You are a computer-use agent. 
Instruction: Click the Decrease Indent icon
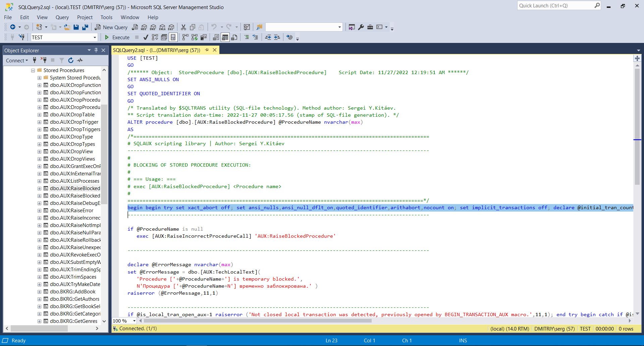[x=268, y=37]
